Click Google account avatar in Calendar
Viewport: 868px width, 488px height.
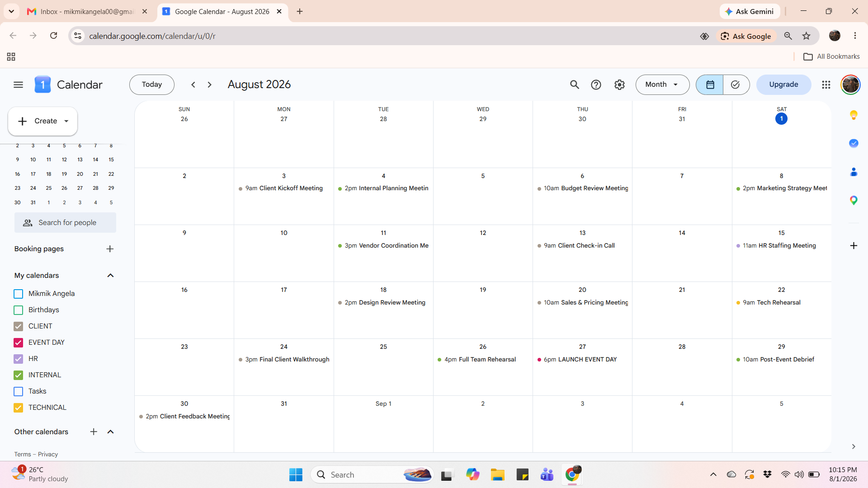click(x=850, y=84)
